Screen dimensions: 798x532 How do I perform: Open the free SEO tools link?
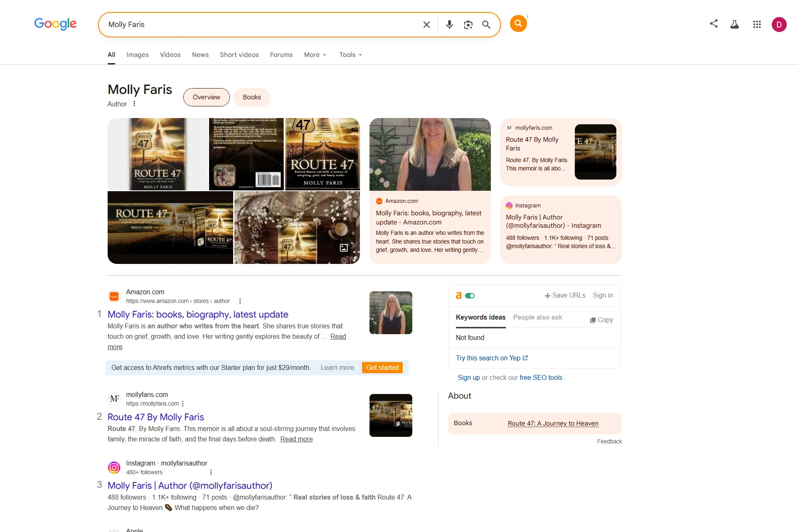541,378
